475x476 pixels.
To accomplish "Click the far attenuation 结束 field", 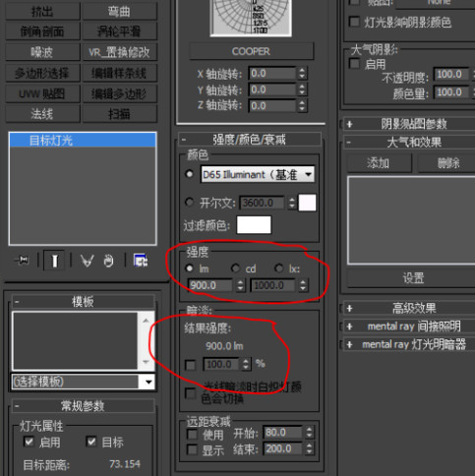I will click(x=283, y=448).
